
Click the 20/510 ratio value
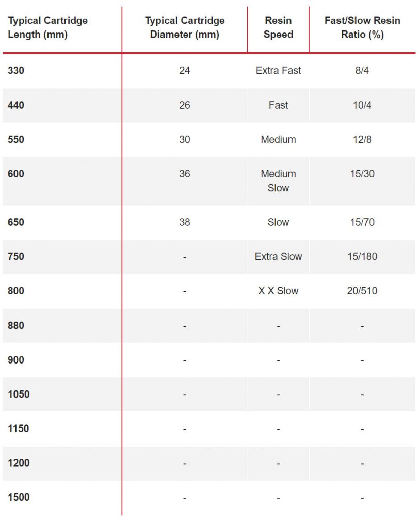click(362, 291)
